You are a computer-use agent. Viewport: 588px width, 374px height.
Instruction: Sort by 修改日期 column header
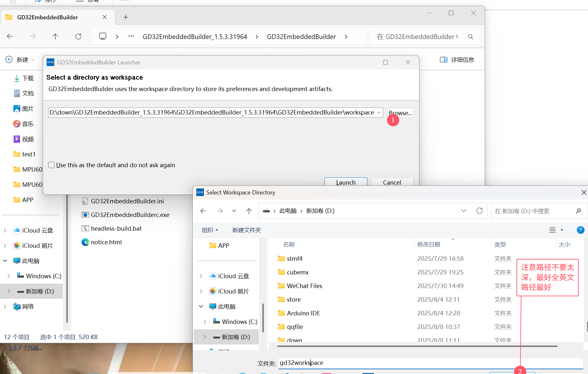pos(429,245)
